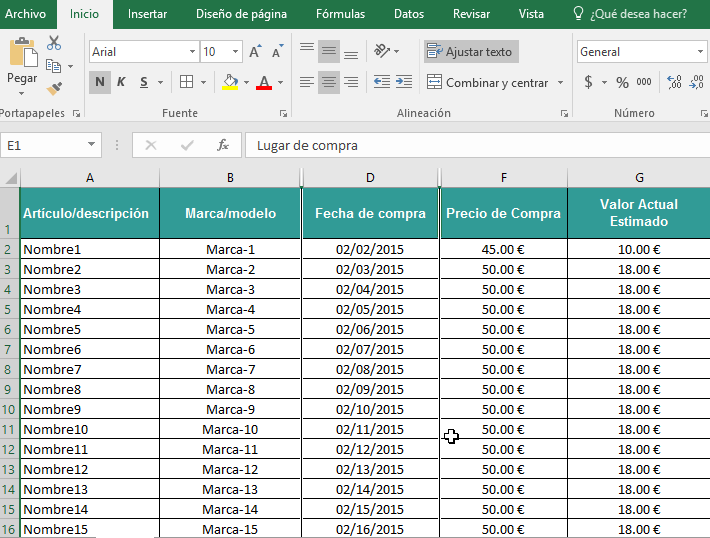710x538 pixels.
Task: Open the Arial font name dropdown
Action: coord(192,52)
